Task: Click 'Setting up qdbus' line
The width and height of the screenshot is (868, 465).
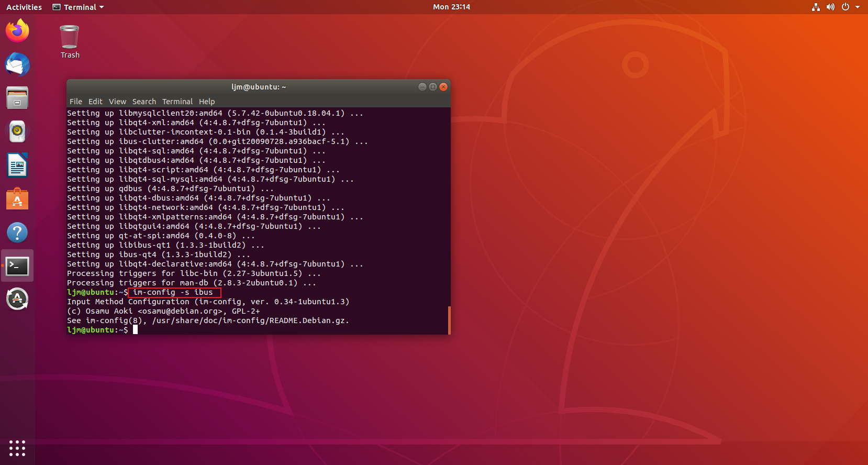Action: coord(170,189)
